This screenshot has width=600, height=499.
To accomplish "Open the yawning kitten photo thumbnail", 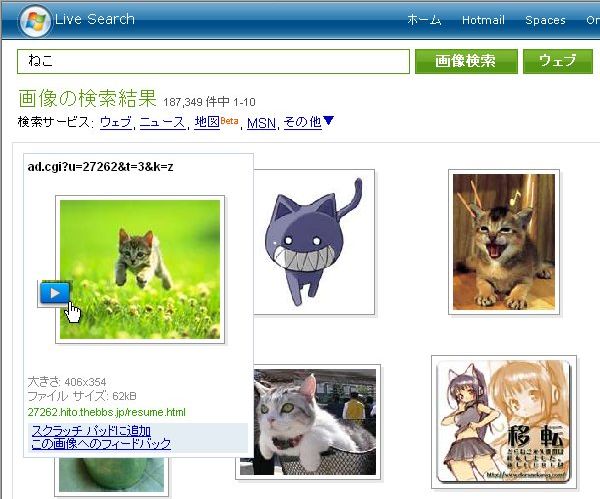I will [x=504, y=242].
